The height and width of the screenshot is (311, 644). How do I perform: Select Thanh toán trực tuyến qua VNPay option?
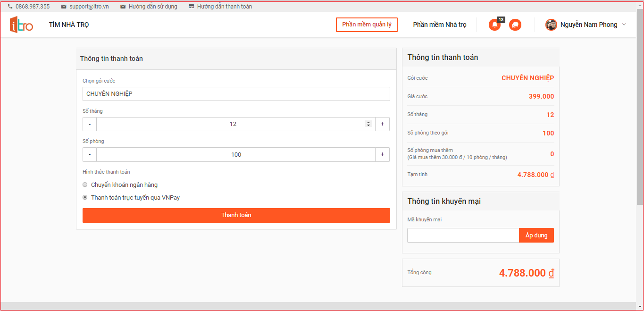pos(85,198)
